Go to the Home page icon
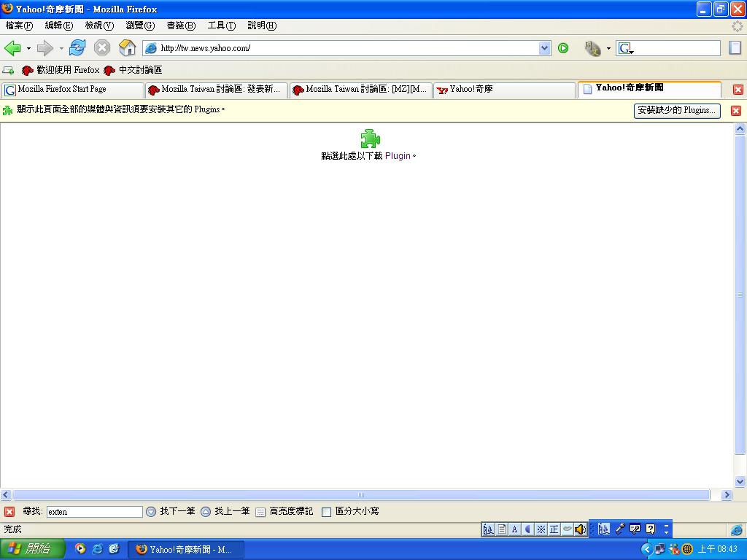Viewport: 747px width, 560px height. pos(127,48)
